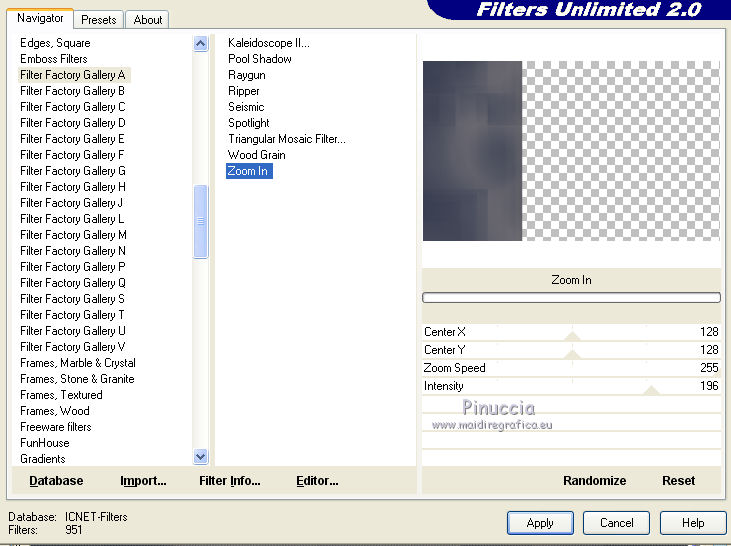Choose the Ripper filter
Image resolution: width=731 pixels, height=546 pixels.
tap(243, 91)
